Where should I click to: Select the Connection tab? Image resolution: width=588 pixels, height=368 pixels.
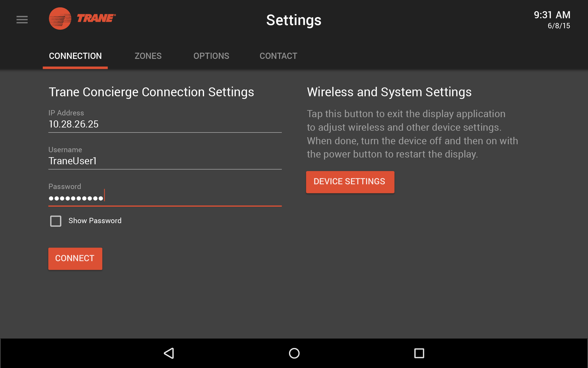[75, 56]
